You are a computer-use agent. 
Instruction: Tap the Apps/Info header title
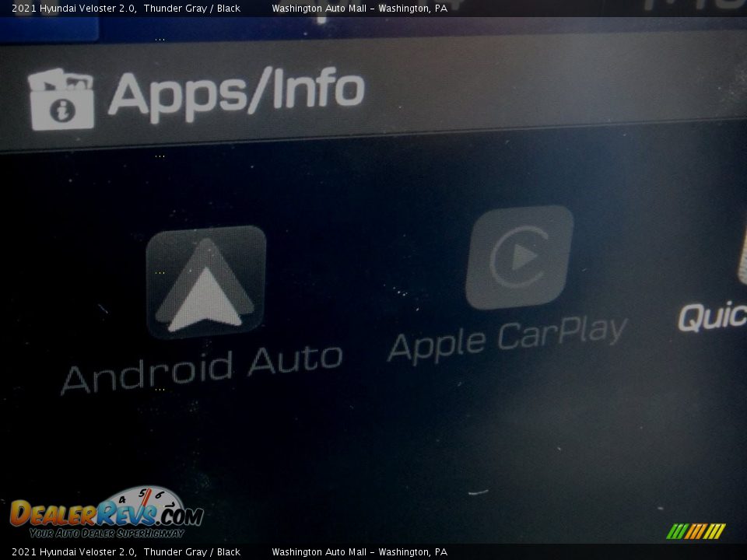pyautogui.click(x=237, y=94)
